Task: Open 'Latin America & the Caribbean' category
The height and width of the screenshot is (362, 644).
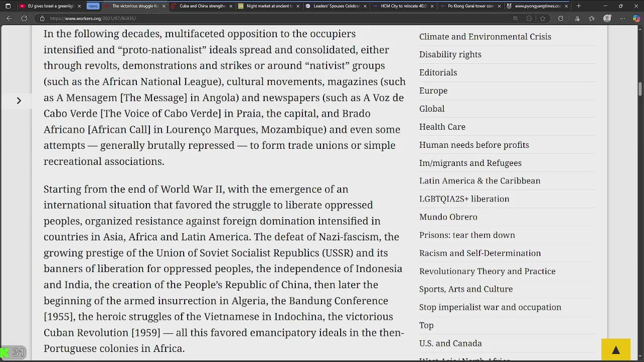Action: coord(480,180)
